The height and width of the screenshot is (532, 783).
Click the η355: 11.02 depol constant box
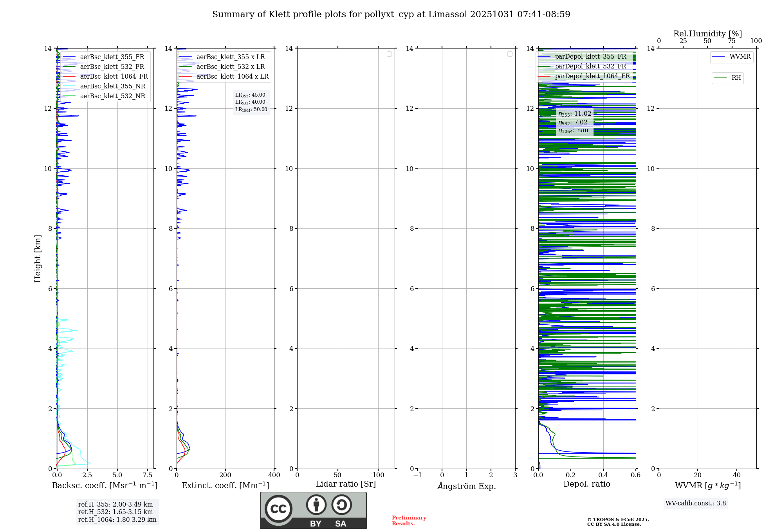[575, 114]
